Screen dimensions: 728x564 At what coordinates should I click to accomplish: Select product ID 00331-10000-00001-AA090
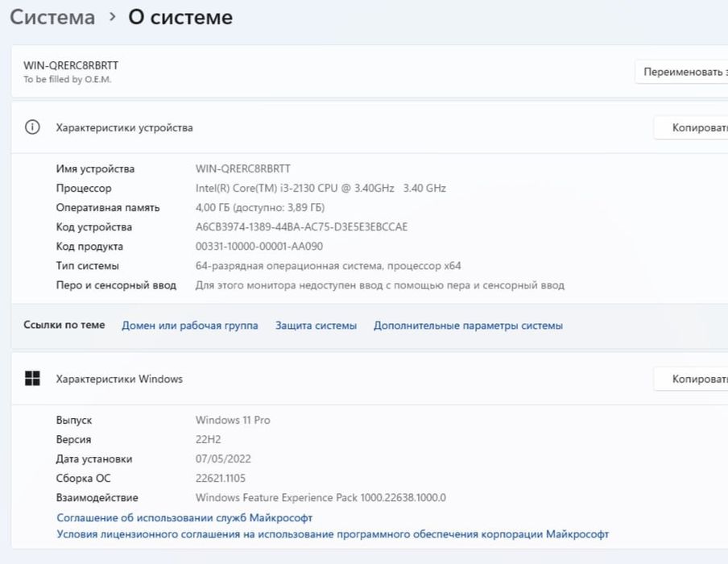click(259, 247)
